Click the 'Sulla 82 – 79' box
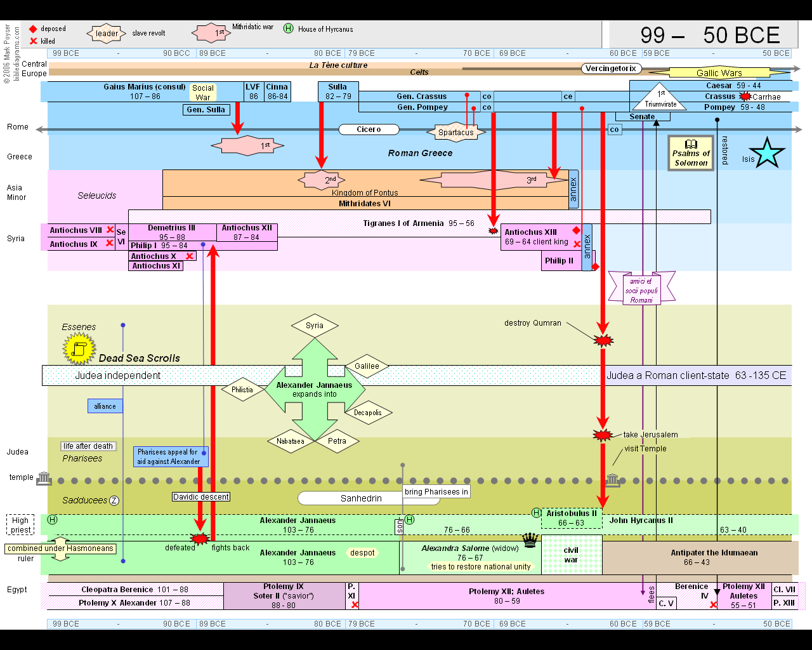 [338, 91]
